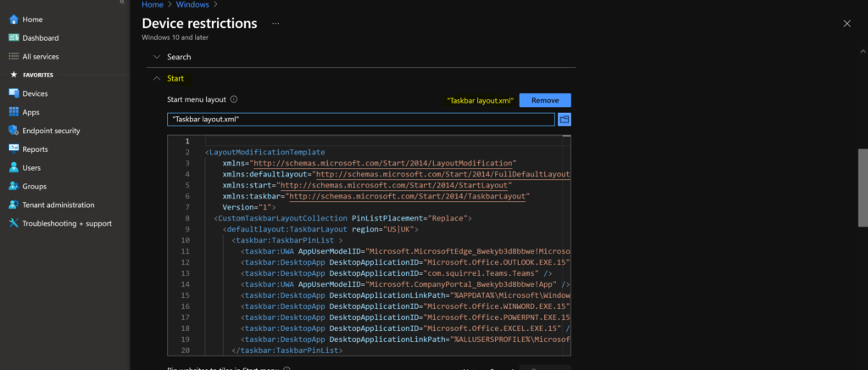This screenshot has height=370, width=868.
Task: Collapse the sidebar using the double chevron
Action: 122,3
